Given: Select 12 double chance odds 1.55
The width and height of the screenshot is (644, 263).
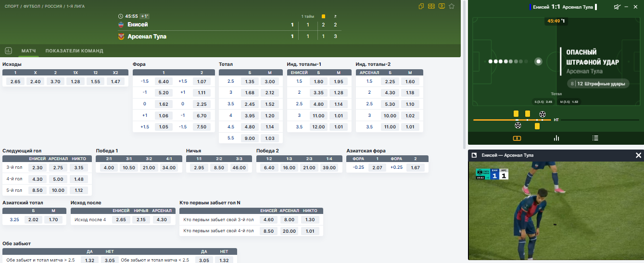Looking at the screenshot, I should [x=95, y=82].
